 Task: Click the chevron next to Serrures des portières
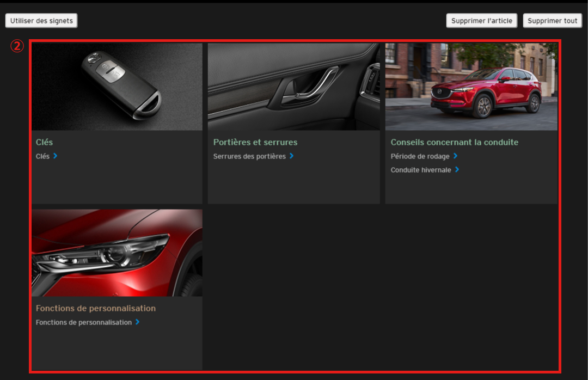(292, 156)
